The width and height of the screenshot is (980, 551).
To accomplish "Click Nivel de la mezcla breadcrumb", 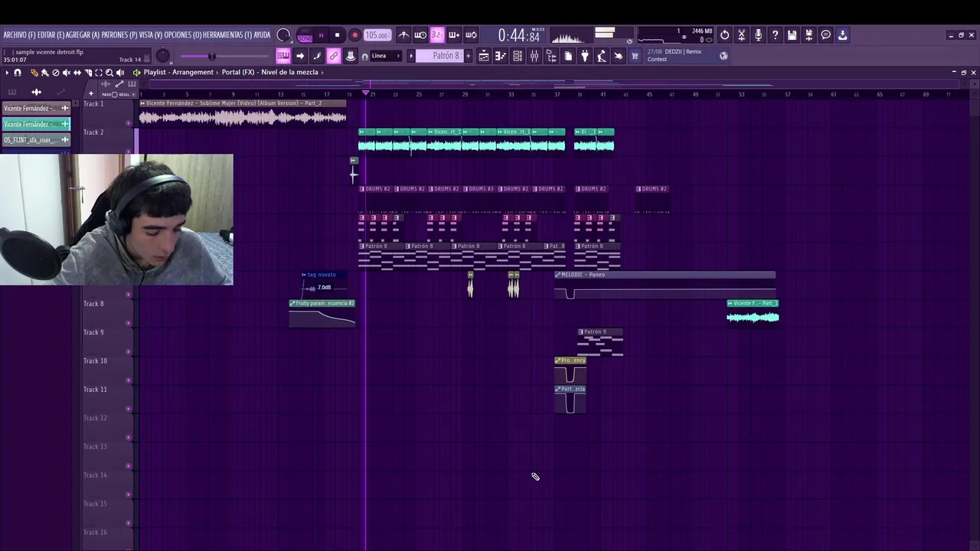I will point(289,73).
